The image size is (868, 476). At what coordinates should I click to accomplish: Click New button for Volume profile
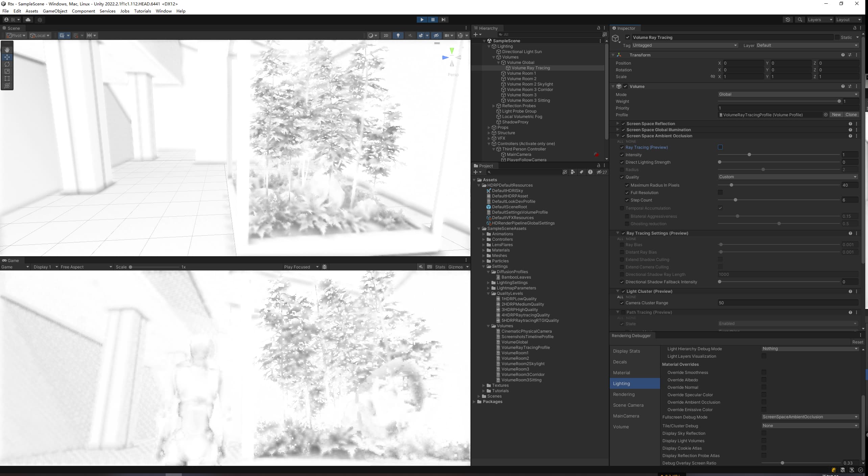click(836, 115)
